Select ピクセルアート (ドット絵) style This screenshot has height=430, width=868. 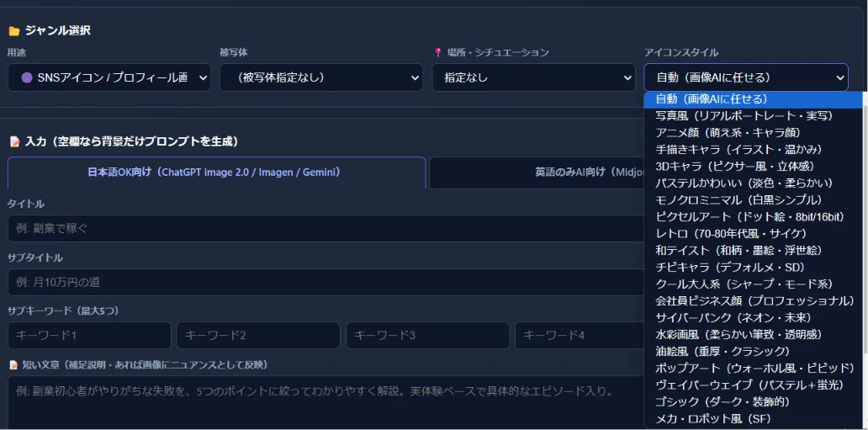click(x=753, y=216)
